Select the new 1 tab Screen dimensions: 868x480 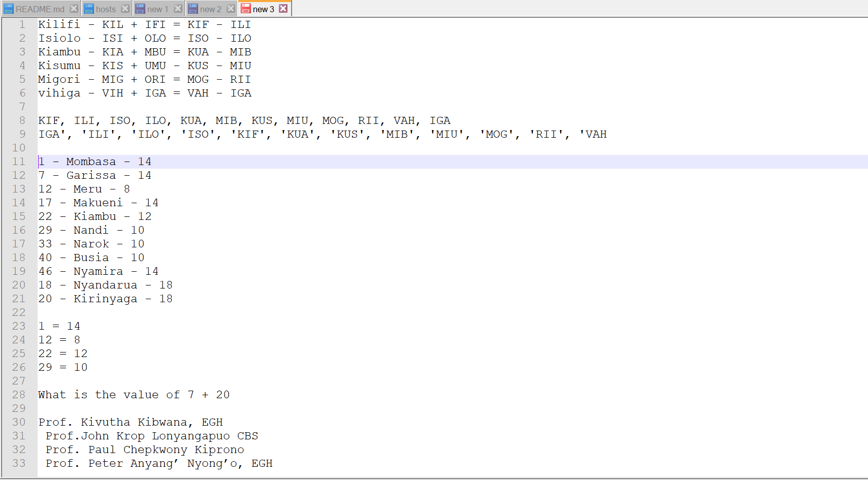(157, 9)
